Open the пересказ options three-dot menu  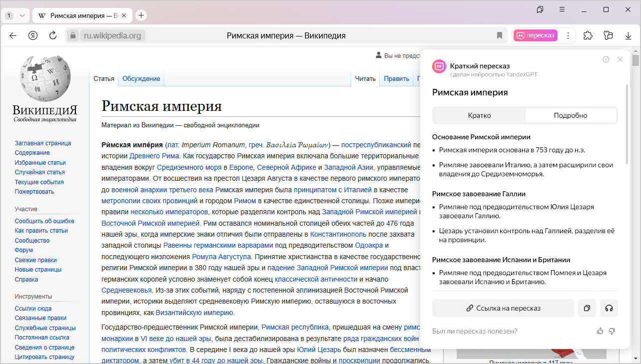(x=568, y=35)
